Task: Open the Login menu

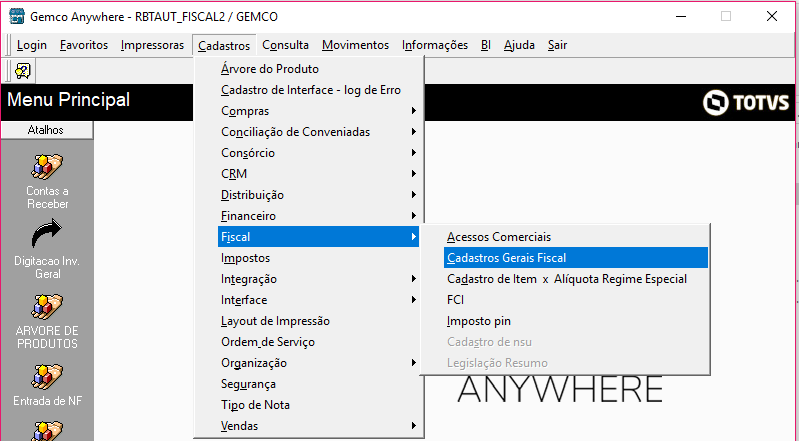Action: pyautogui.click(x=32, y=45)
